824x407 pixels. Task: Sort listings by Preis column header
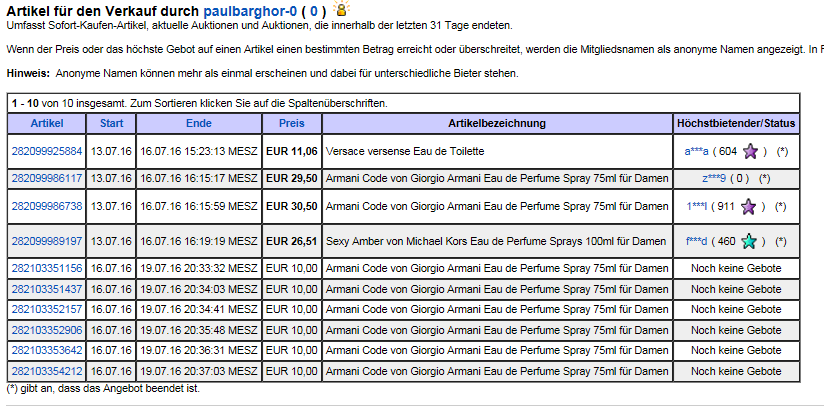point(292,124)
